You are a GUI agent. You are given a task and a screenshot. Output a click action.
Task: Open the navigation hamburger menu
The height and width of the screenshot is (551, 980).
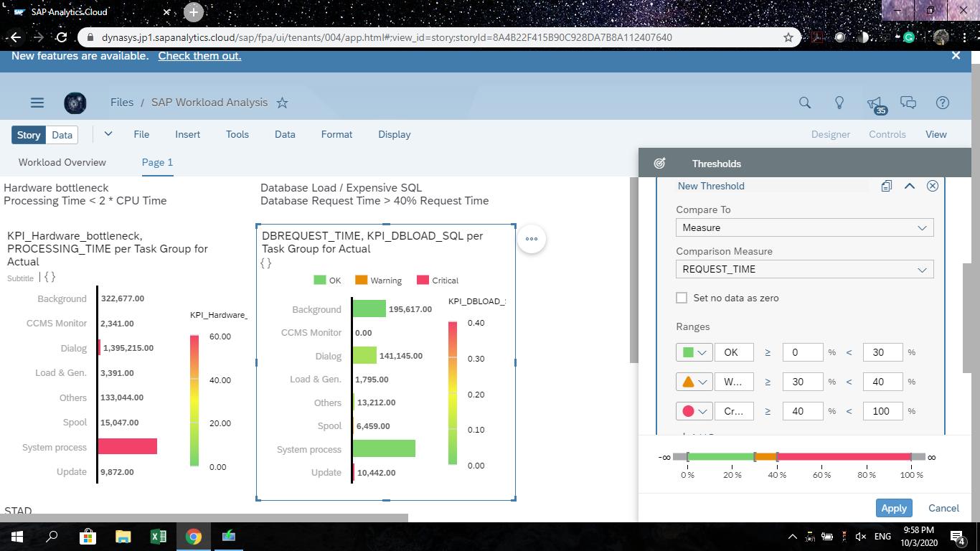[x=37, y=103]
